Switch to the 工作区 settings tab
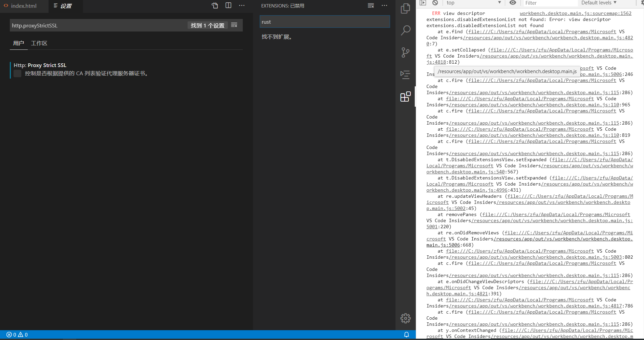Screen dimensions: 644x340 39,43
